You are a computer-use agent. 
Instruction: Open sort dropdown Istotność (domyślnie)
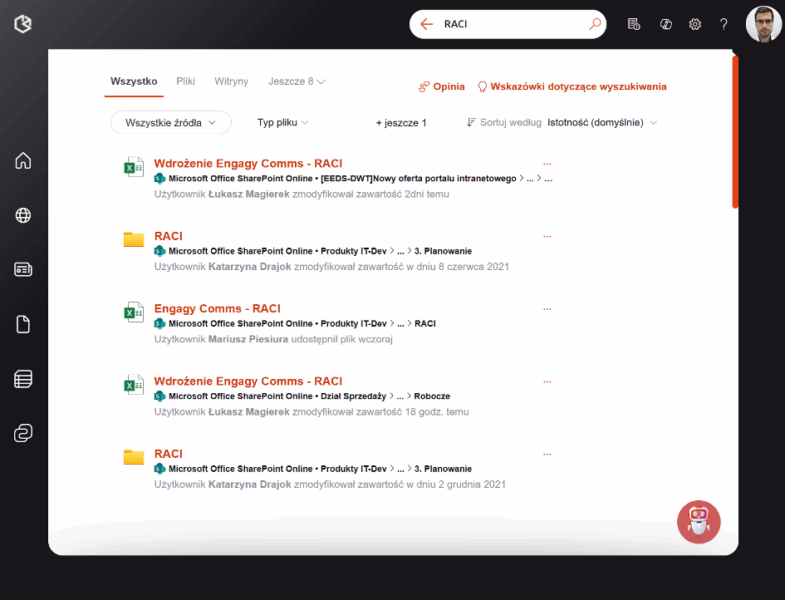[602, 123]
